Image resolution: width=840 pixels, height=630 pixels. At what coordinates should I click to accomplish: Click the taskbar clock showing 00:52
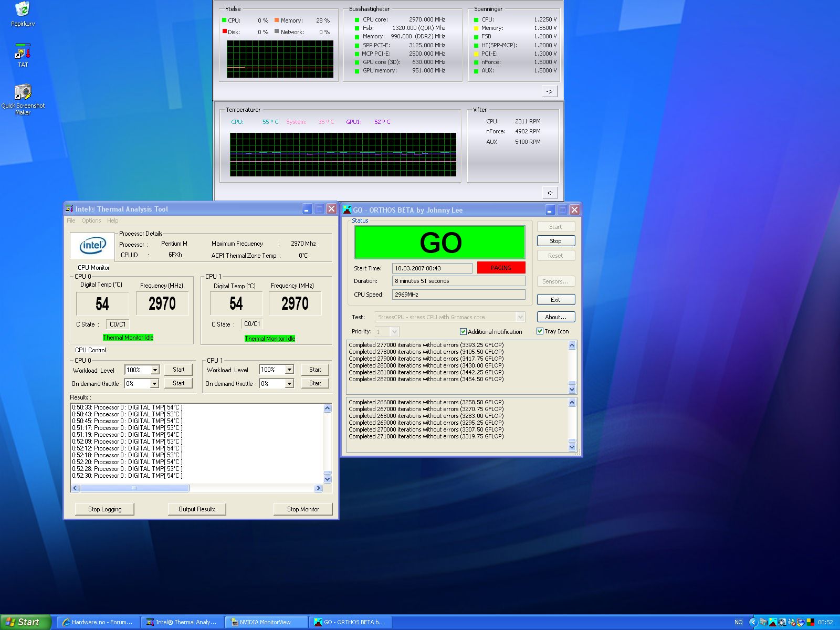pyautogui.click(x=825, y=622)
